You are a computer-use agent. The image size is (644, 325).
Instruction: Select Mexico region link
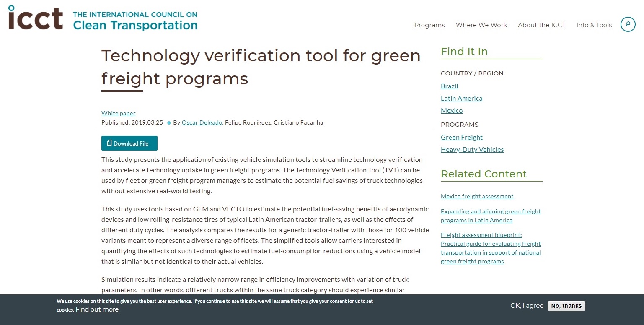452,110
